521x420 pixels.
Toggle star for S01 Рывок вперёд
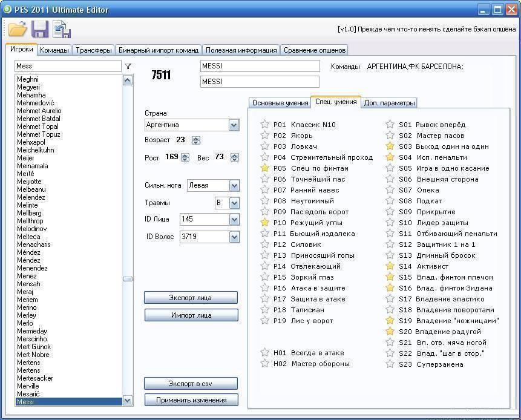pos(390,125)
